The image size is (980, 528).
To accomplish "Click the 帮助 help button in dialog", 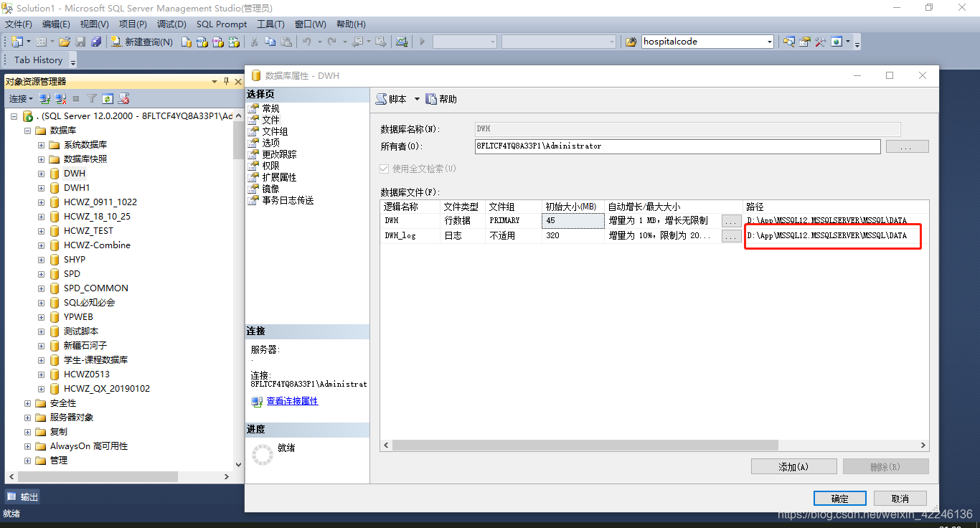I will click(441, 99).
